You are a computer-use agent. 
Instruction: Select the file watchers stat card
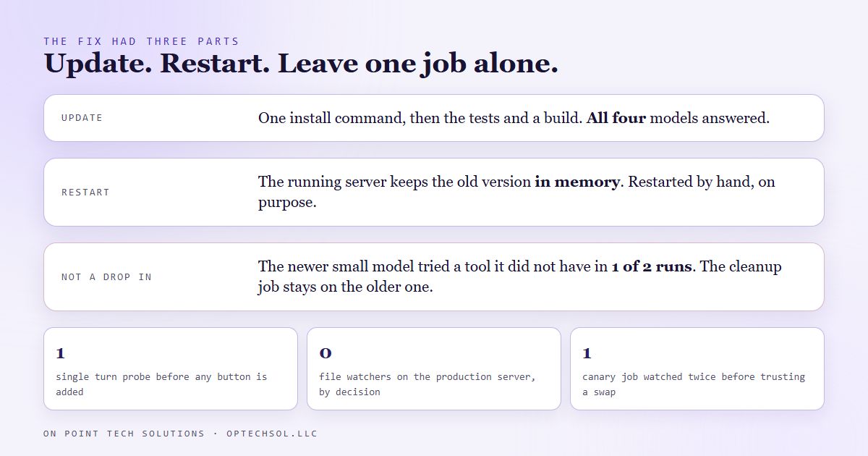coord(434,369)
